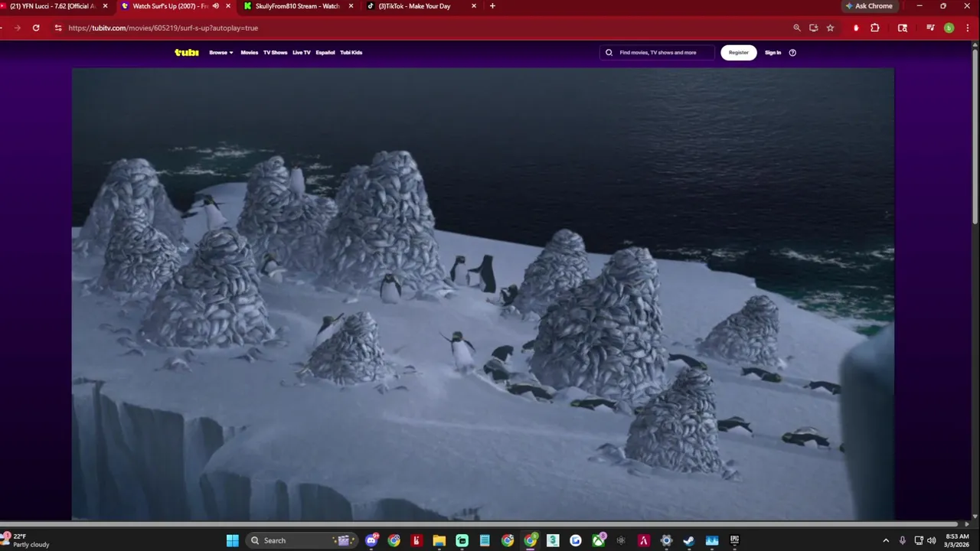Click the Register button
Screen dimensions: 980x551
(739, 53)
